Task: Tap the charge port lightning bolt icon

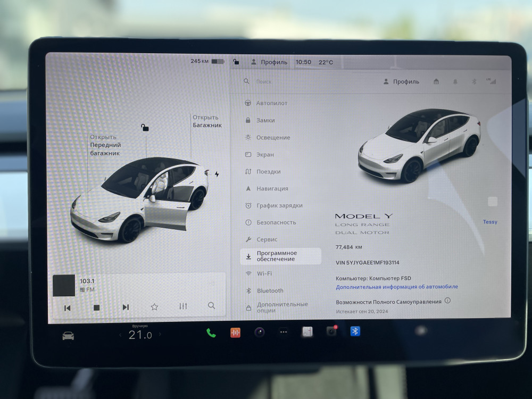Action: pos(217,174)
